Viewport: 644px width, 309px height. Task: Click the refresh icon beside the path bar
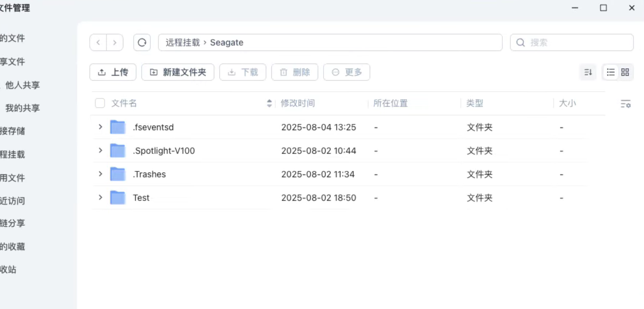coord(142,42)
